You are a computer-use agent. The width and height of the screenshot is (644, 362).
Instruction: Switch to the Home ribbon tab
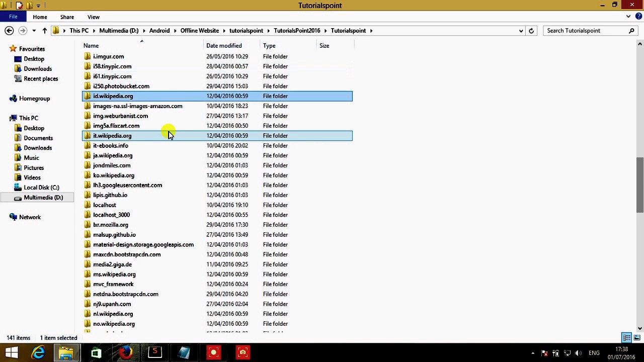40,17
